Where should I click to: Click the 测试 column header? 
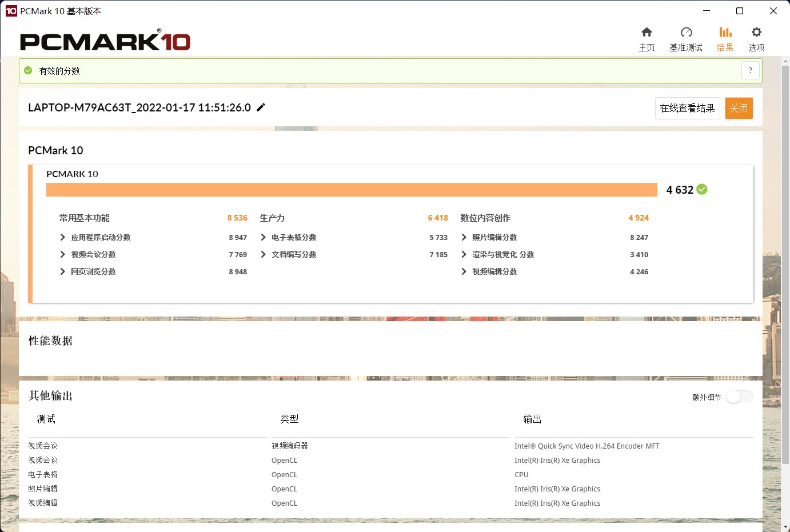[46, 419]
